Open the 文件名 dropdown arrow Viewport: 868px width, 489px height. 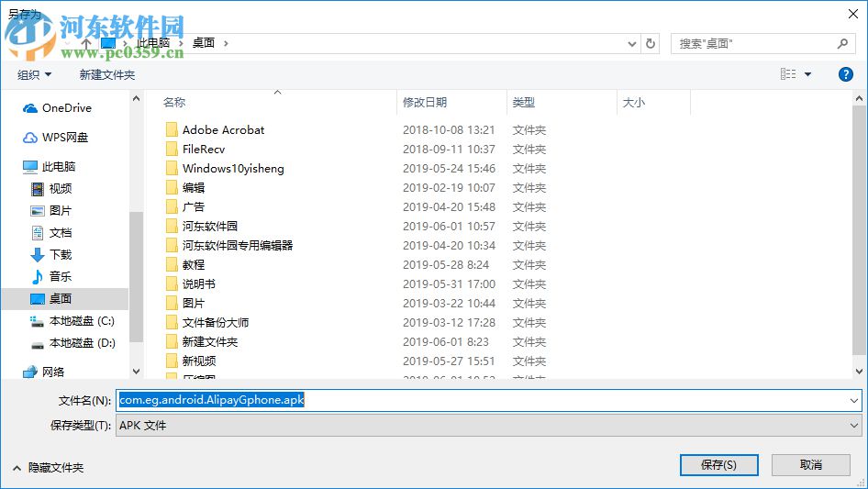click(x=853, y=400)
